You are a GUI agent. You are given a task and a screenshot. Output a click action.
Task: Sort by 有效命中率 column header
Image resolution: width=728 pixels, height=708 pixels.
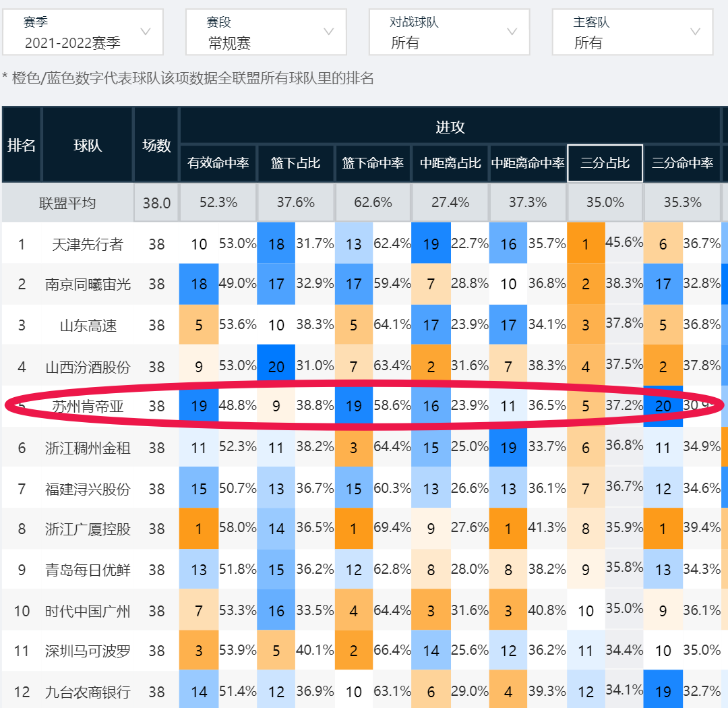coord(218,163)
